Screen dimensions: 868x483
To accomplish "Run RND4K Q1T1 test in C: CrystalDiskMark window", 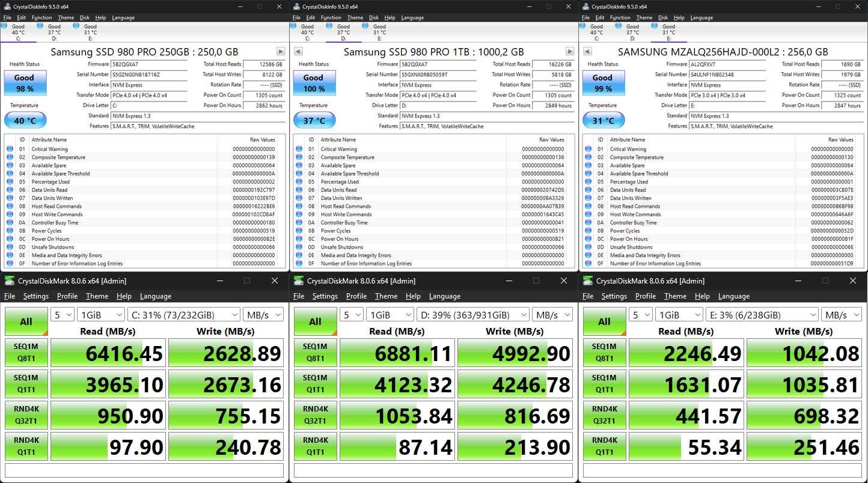I will pyautogui.click(x=26, y=447).
